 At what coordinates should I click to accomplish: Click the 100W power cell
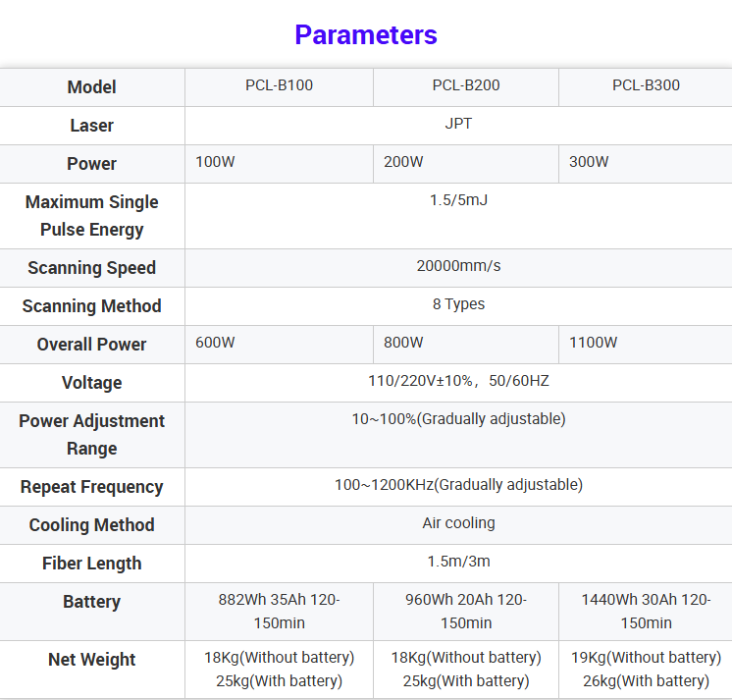coord(215,162)
